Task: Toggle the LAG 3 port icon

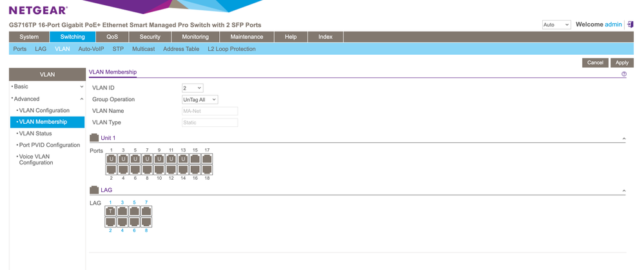Action: click(x=122, y=211)
